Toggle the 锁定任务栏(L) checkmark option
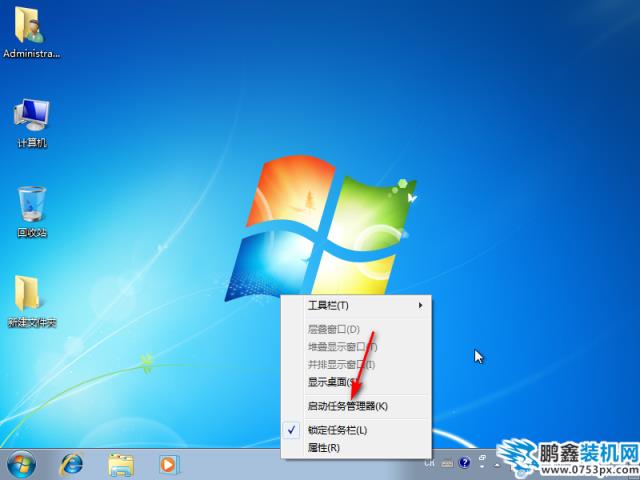Viewport: 640px width, 480px height. pos(356,430)
